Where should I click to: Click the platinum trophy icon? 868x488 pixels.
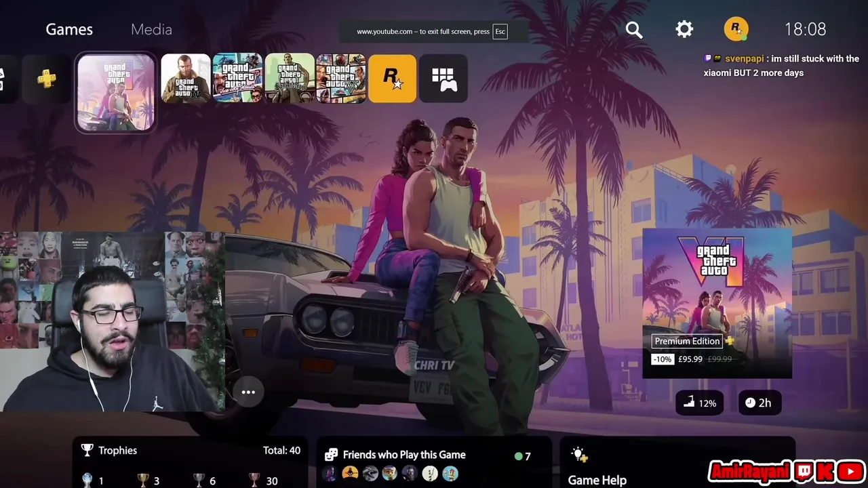(87, 481)
